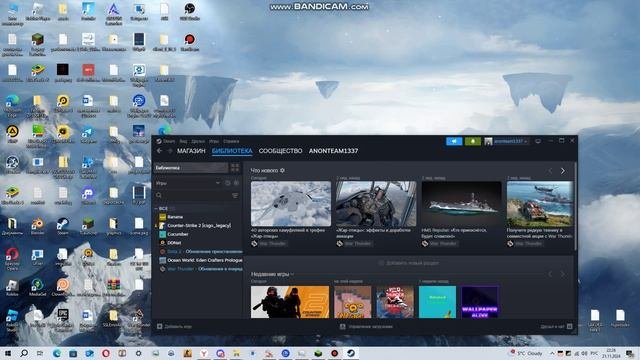Click the Steam icon in the taskbar

point(351,353)
